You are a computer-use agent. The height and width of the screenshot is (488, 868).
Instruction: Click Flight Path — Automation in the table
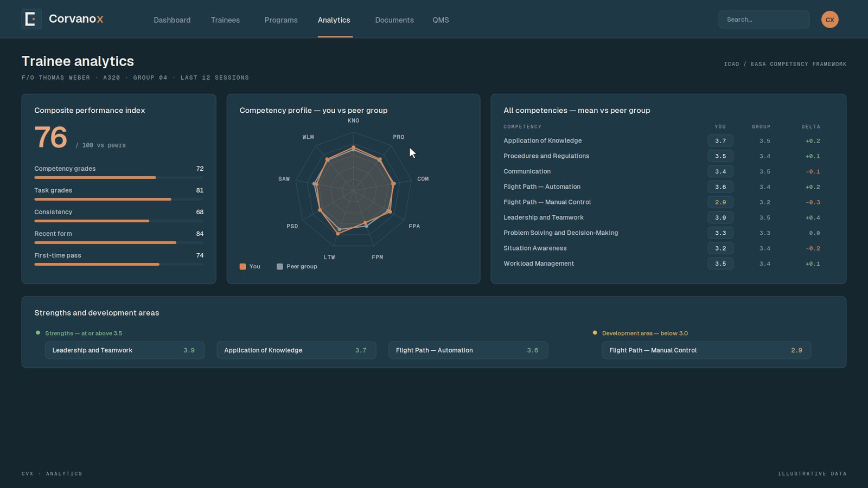pos(542,187)
